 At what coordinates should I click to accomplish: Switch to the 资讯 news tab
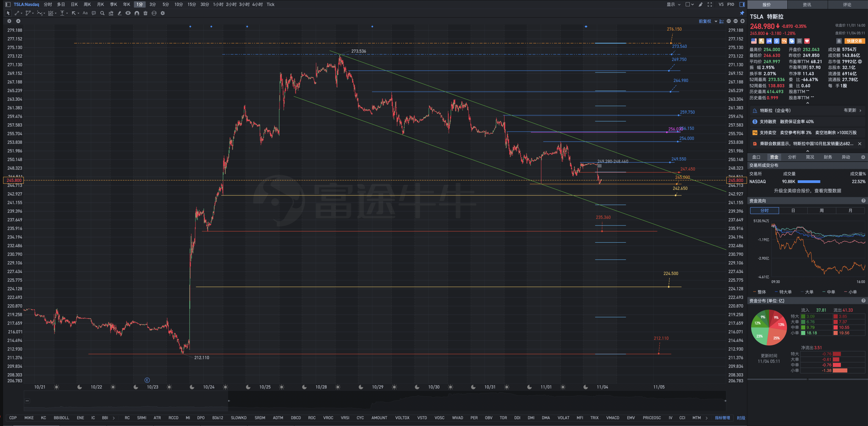(x=807, y=4)
